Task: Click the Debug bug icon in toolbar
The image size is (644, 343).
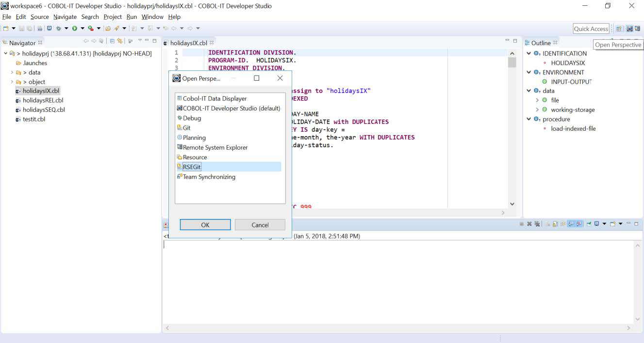Action: 58,29
